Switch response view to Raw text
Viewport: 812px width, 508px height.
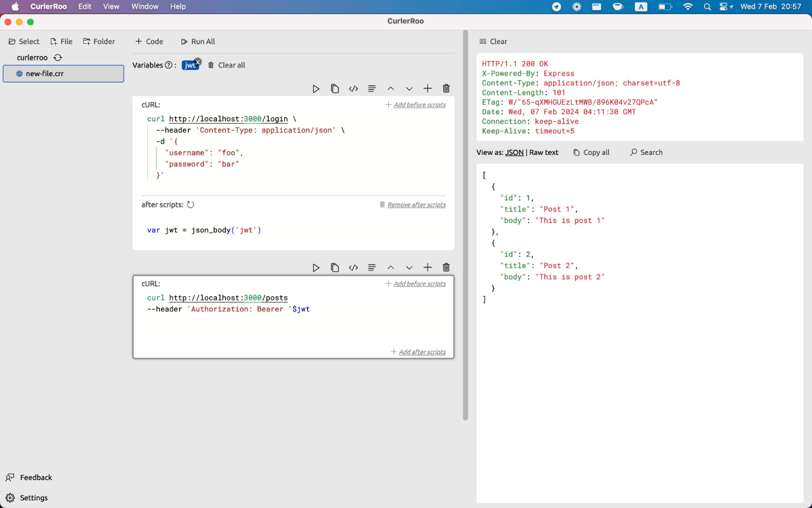542,152
